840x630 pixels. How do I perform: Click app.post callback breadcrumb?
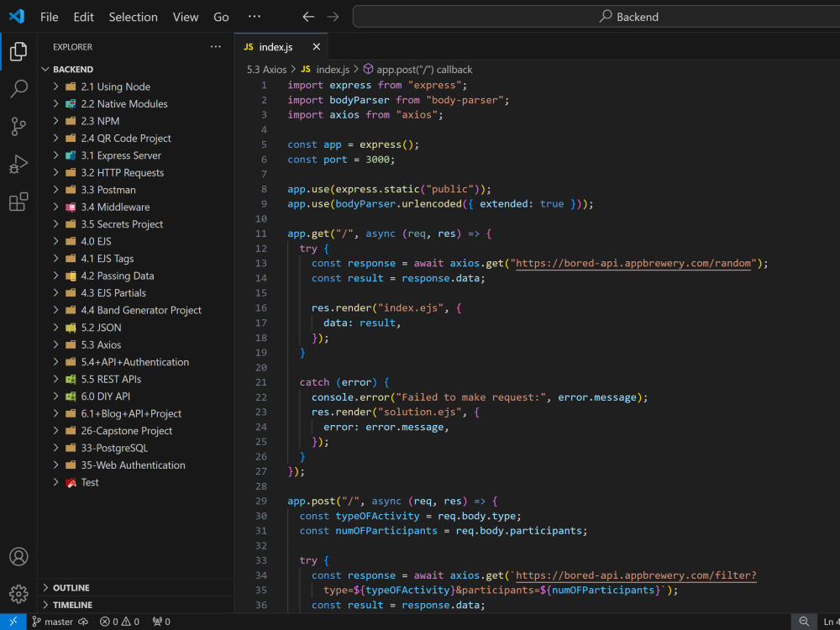point(424,69)
